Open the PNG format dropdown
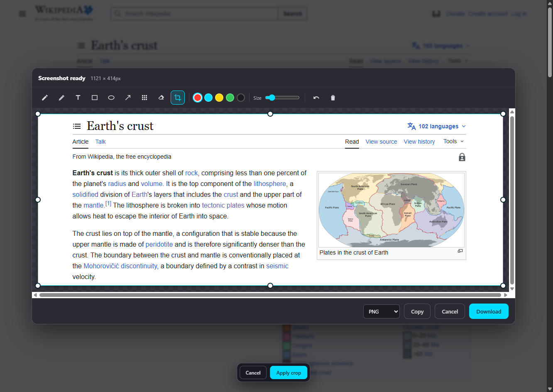553x392 pixels. tap(382, 311)
